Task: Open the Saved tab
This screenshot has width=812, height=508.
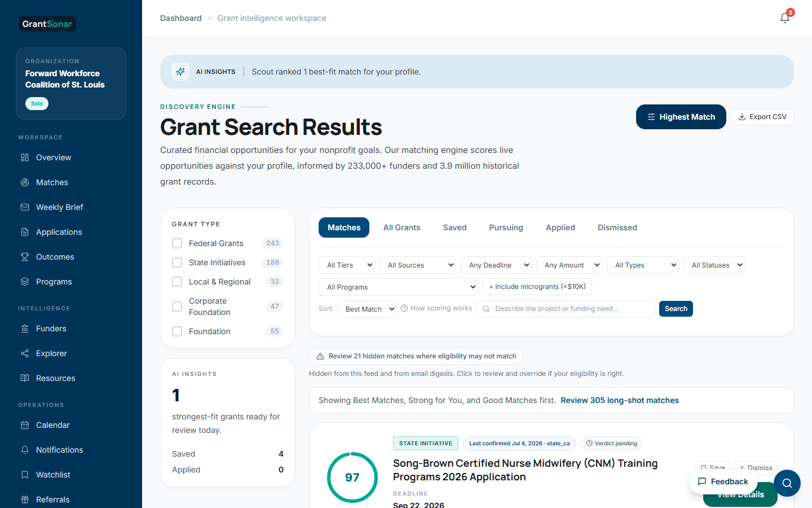Action: tap(454, 227)
